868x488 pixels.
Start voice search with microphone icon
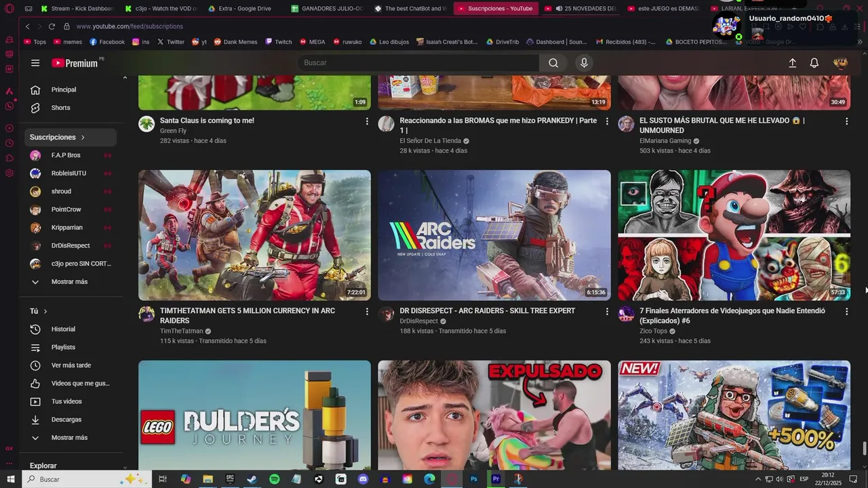coord(584,63)
